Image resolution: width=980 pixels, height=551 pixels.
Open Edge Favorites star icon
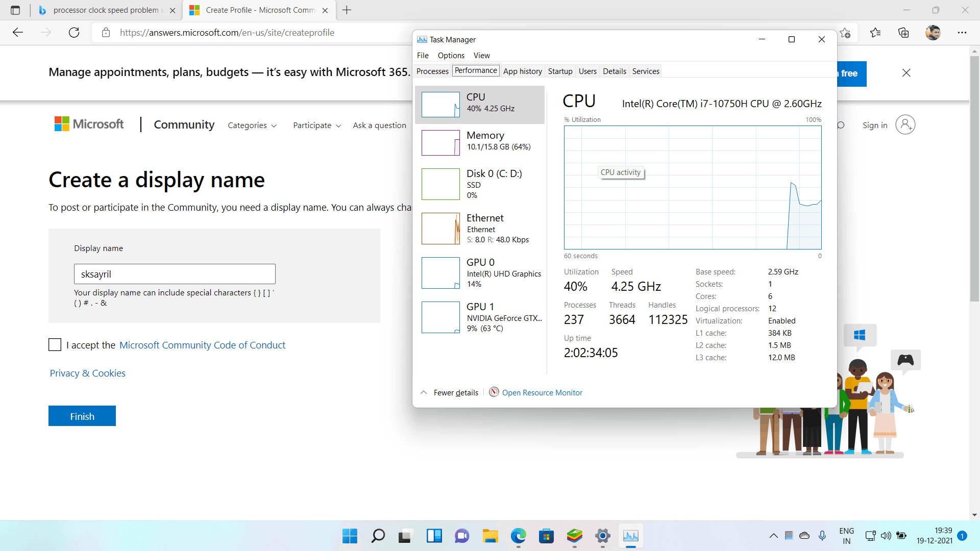[x=875, y=33]
